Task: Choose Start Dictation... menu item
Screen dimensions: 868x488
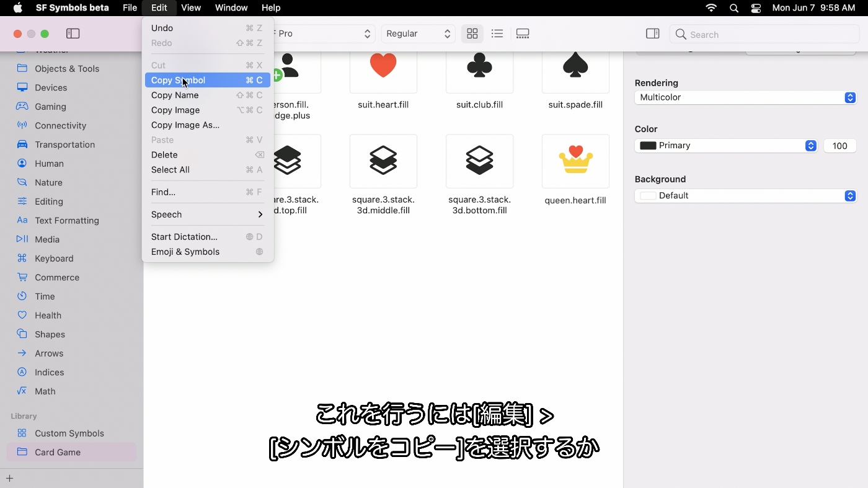Action: 208,237
